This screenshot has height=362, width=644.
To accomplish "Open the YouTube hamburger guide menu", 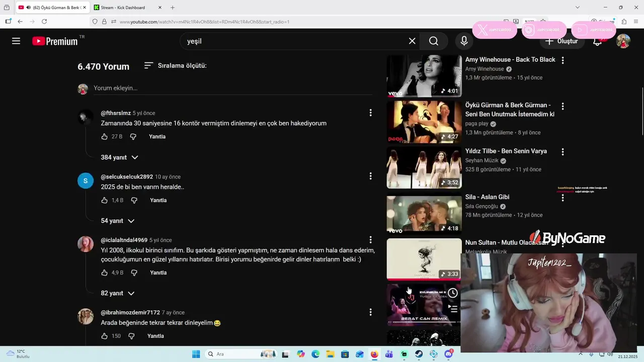I will pyautogui.click(x=16, y=41).
